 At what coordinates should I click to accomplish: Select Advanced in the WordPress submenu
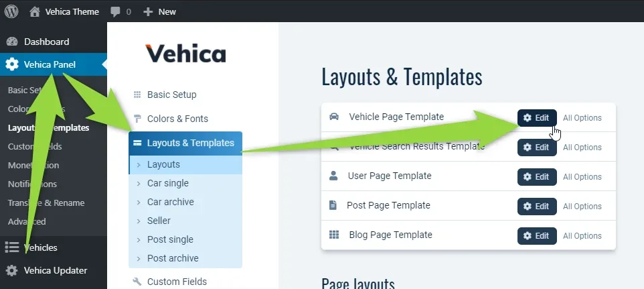(27, 221)
